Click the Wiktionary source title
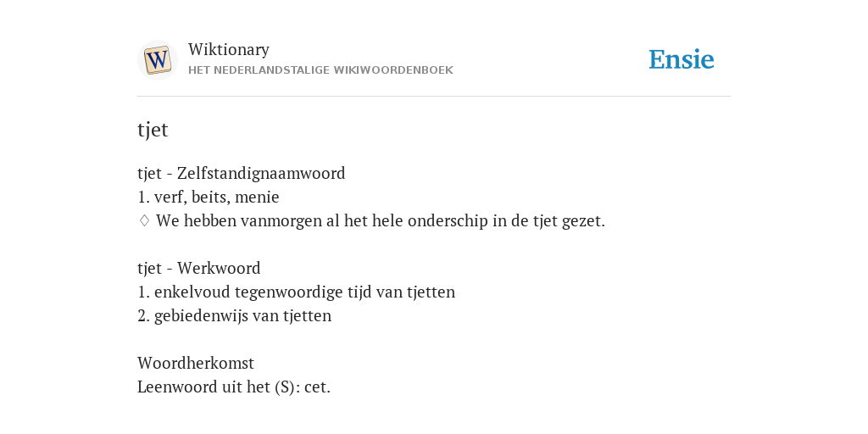This screenshot has height=434, width=868. pos(229,49)
